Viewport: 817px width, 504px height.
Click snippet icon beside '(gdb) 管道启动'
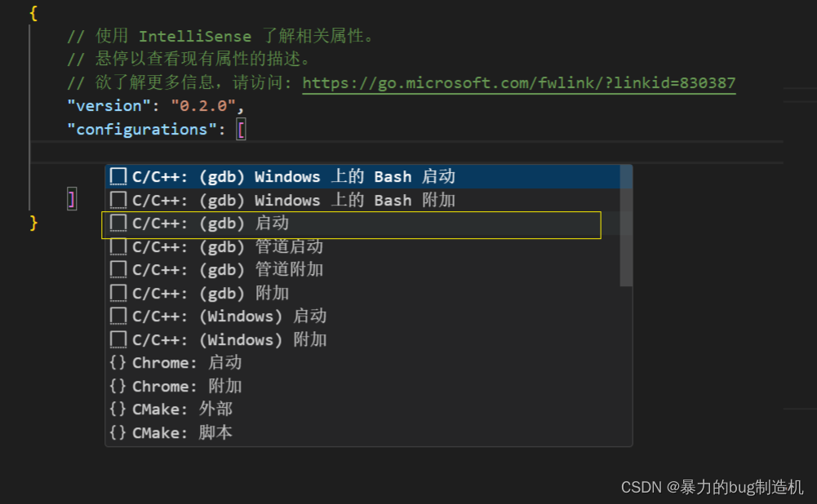(x=118, y=247)
